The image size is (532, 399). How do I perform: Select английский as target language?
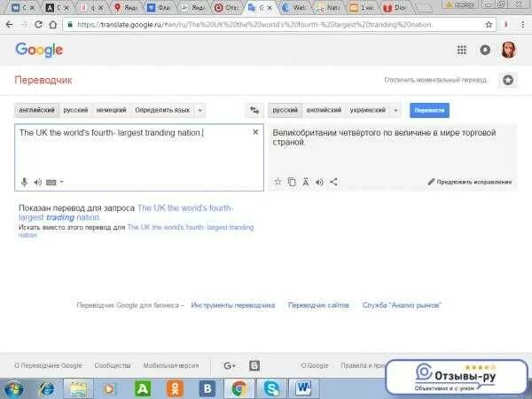click(324, 110)
